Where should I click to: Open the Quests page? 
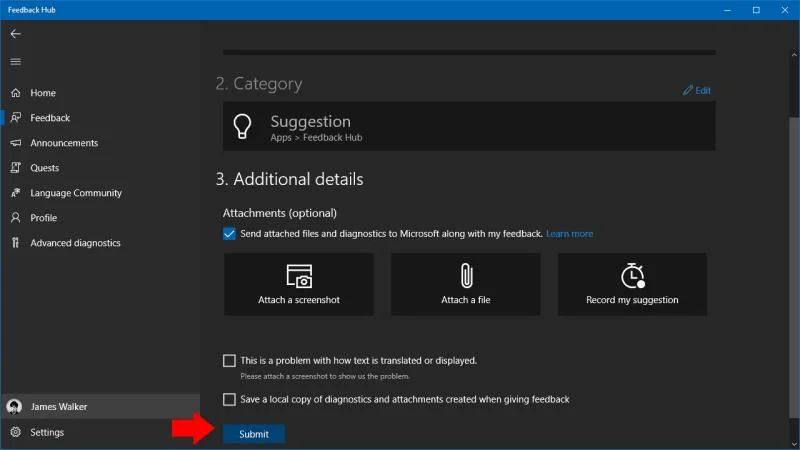click(x=44, y=168)
